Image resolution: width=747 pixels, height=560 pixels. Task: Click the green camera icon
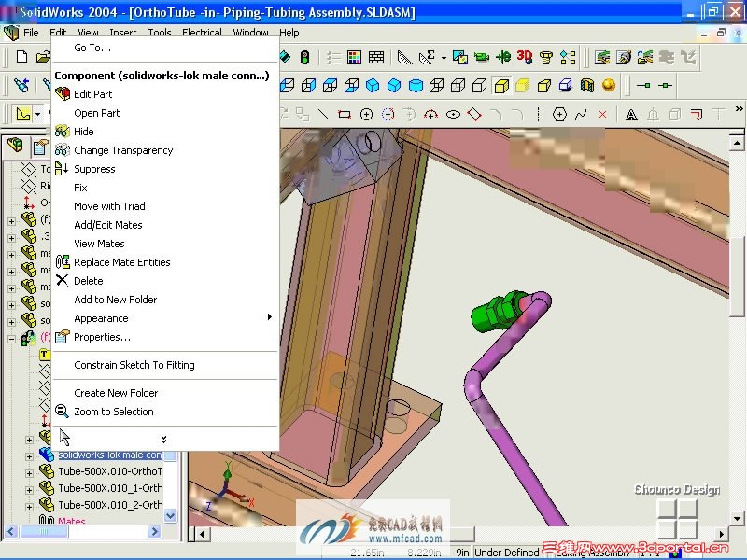482,58
